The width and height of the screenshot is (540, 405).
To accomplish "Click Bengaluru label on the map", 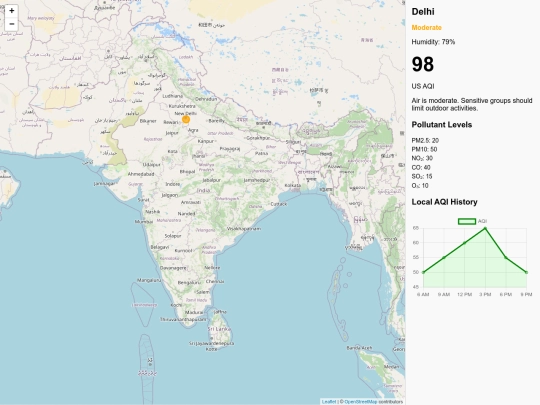I will click(189, 283).
